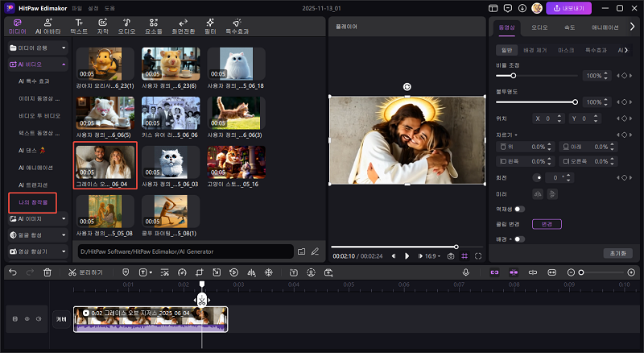Open the speedometer speed tool in timeline toolbar
Screen dimensions: 644x353
(x=183, y=272)
